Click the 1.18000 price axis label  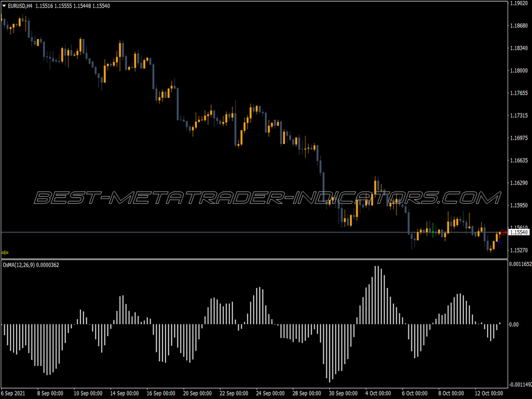(519, 70)
